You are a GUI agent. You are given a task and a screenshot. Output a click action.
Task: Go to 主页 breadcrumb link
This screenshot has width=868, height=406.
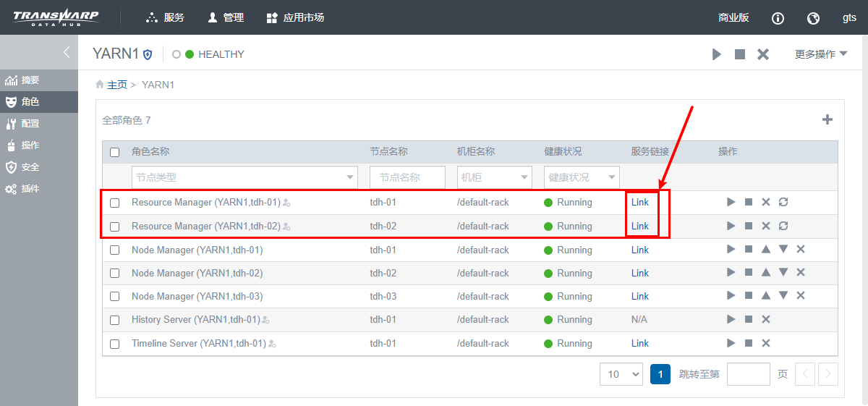coord(117,85)
